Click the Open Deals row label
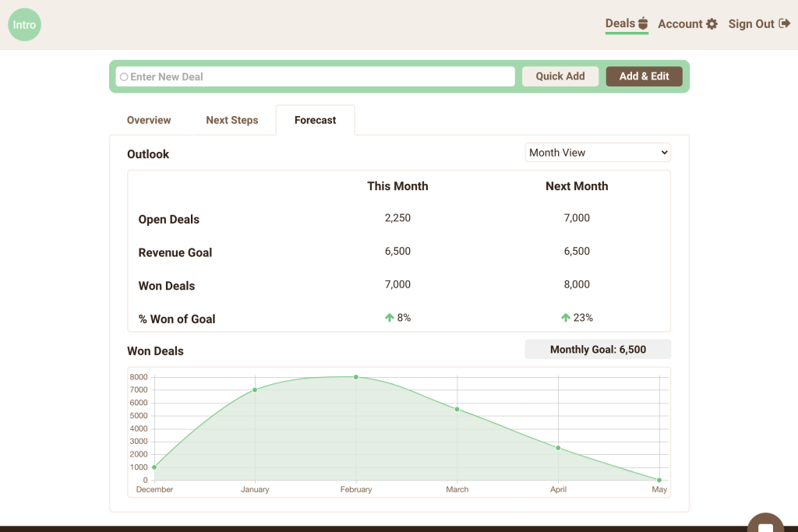798x532 pixels. pyautogui.click(x=169, y=220)
